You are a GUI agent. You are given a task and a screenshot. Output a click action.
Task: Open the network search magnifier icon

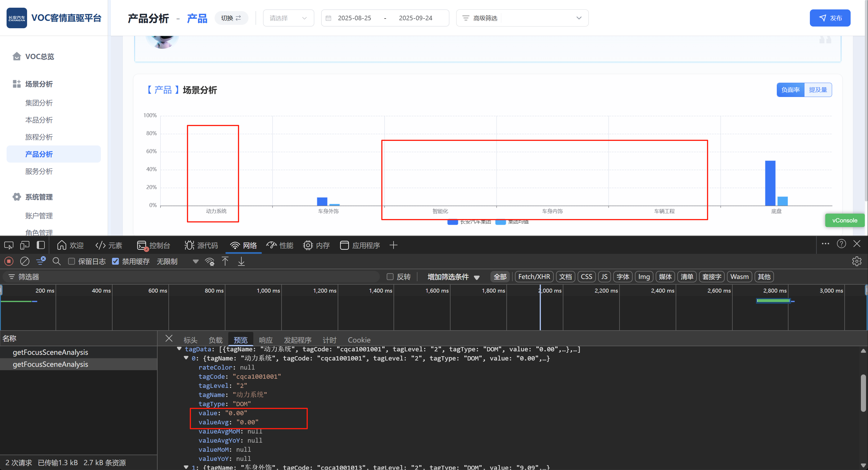[57, 261]
